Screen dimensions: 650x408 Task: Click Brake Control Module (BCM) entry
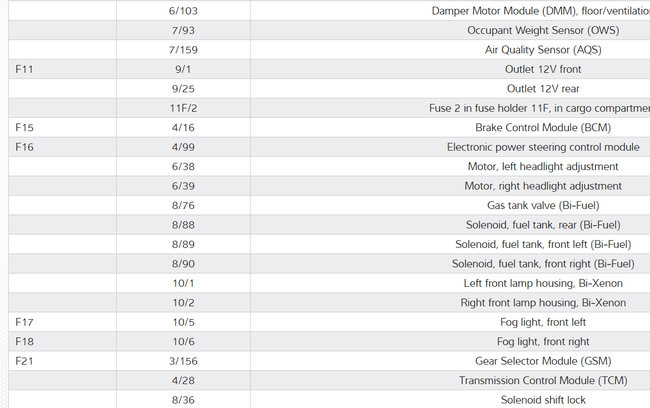tap(543, 128)
